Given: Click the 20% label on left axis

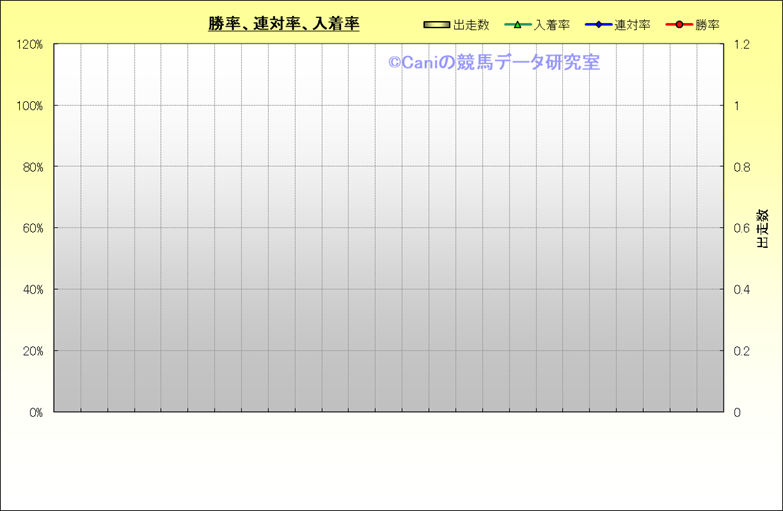Looking at the screenshot, I should [32, 351].
